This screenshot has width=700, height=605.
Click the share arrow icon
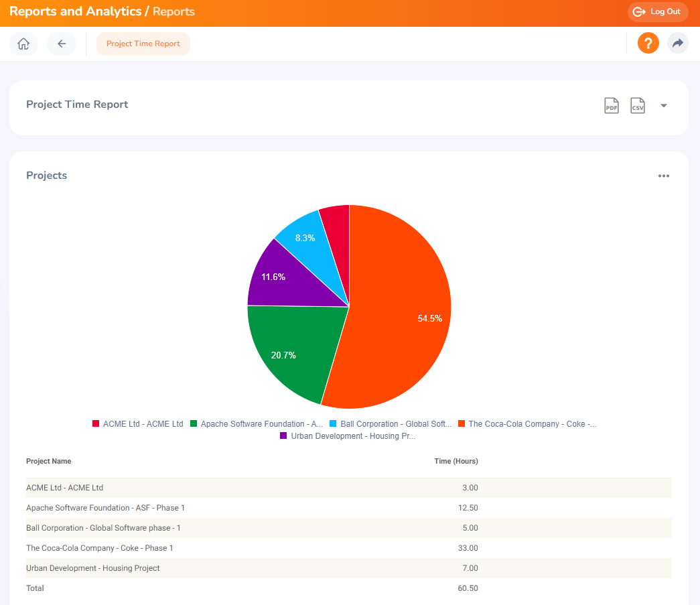678,44
